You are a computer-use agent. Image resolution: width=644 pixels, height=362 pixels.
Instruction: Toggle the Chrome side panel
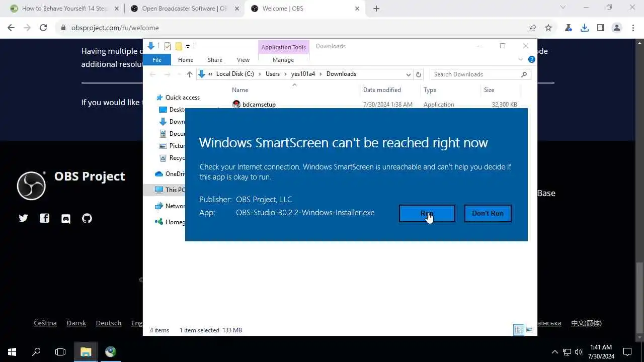click(x=601, y=28)
